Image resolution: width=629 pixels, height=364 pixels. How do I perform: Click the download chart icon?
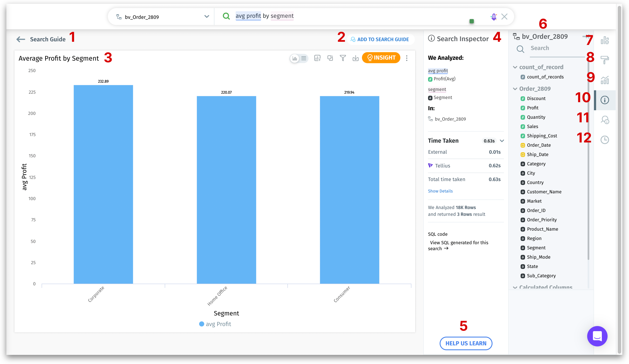point(355,58)
